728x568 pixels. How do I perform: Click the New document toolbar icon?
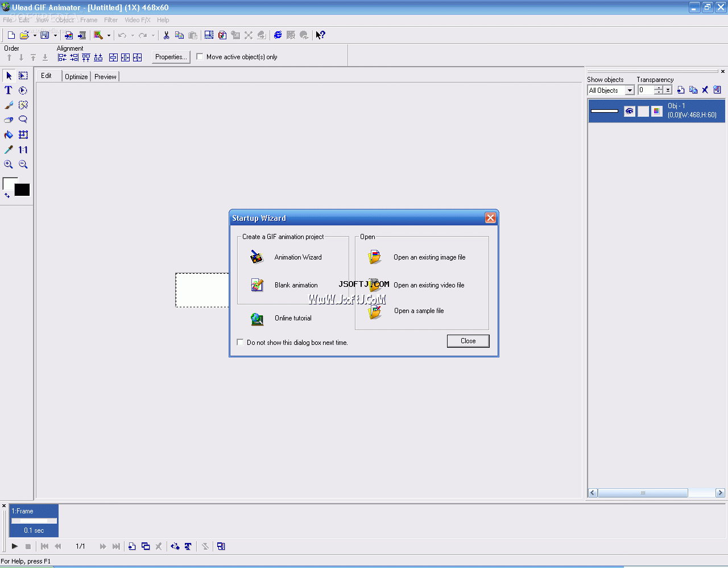coord(11,35)
